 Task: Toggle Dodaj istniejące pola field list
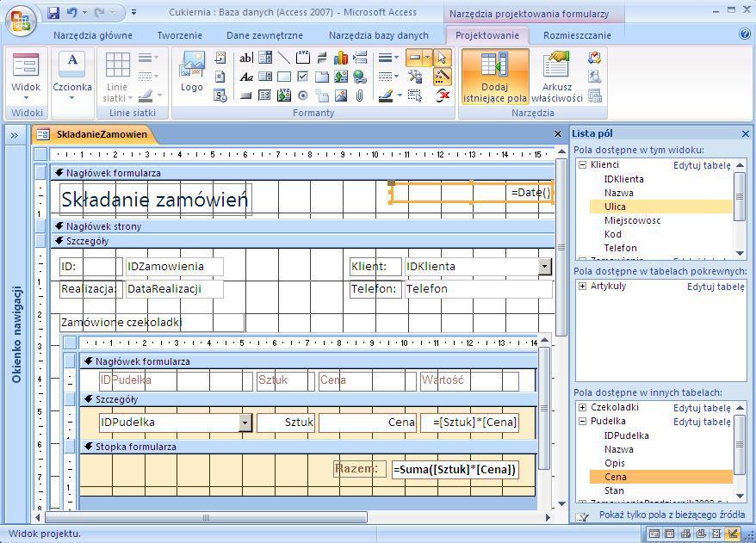[x=495, y=77]
